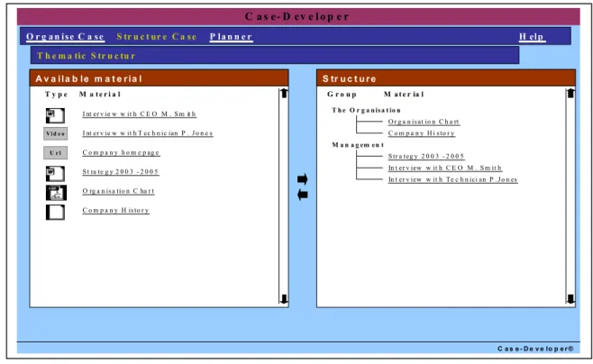
Task: Open Strategy 2003-2005 in Available material
Action: (x=120, y=171)
